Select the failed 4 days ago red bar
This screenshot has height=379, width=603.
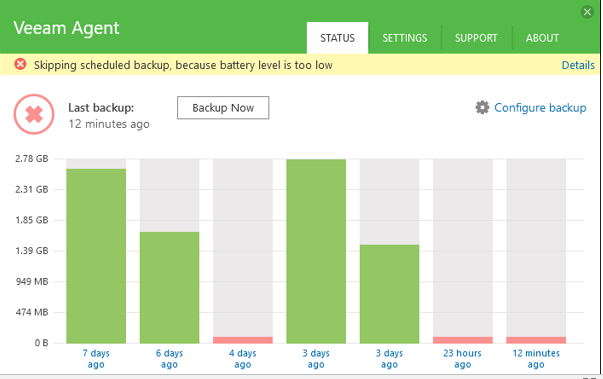243,340
